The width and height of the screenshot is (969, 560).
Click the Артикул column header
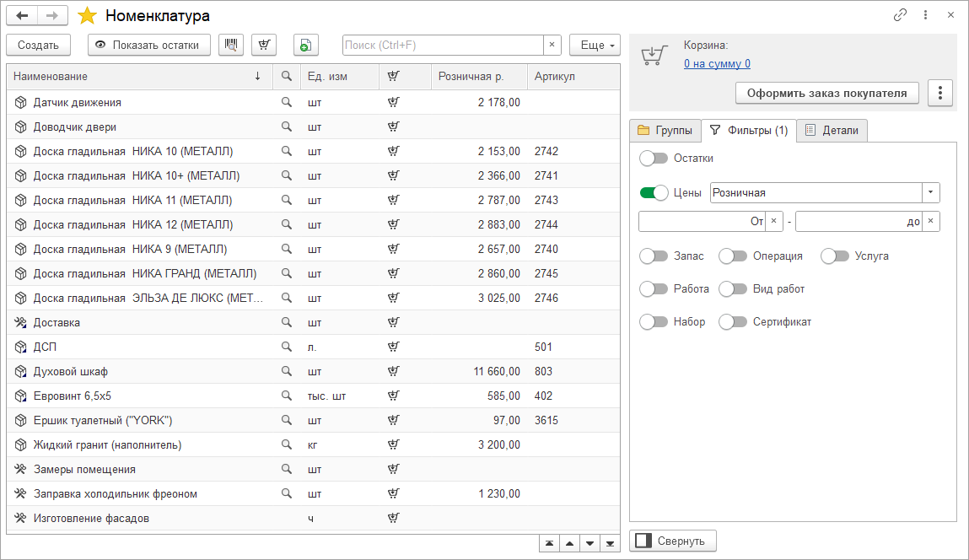[x=573, y=76]
